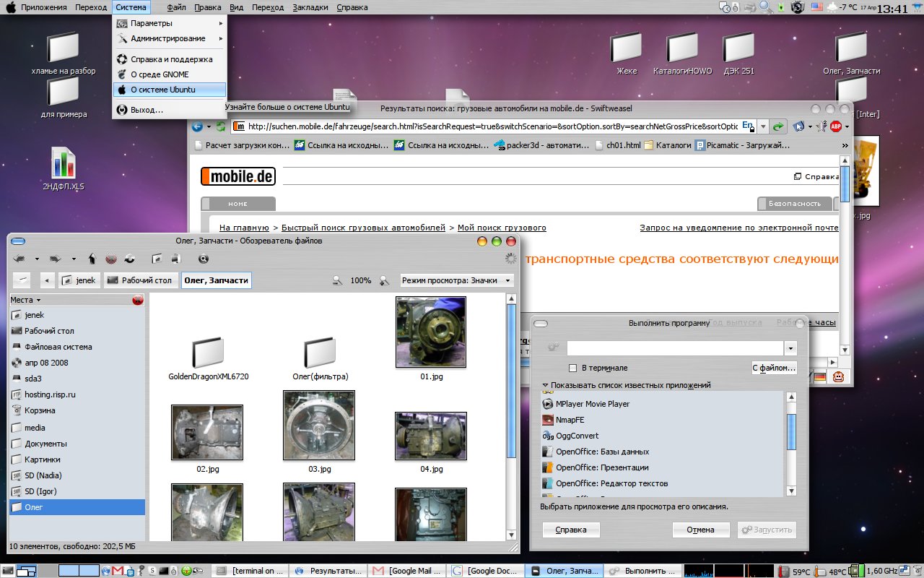
Task: Click the Рабочий стол breadcrumb button
Action: (x=141, y=280)
